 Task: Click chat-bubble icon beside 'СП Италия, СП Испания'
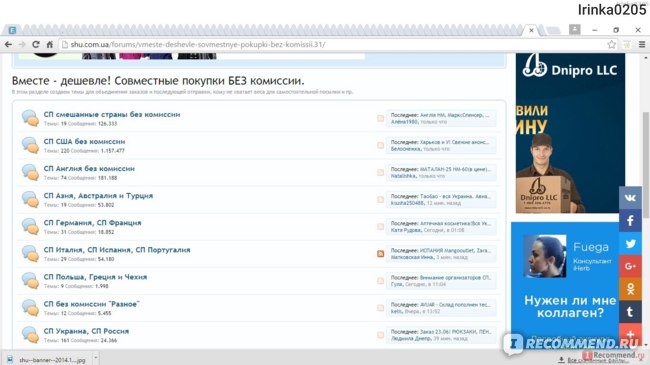[x=30, y=253]
